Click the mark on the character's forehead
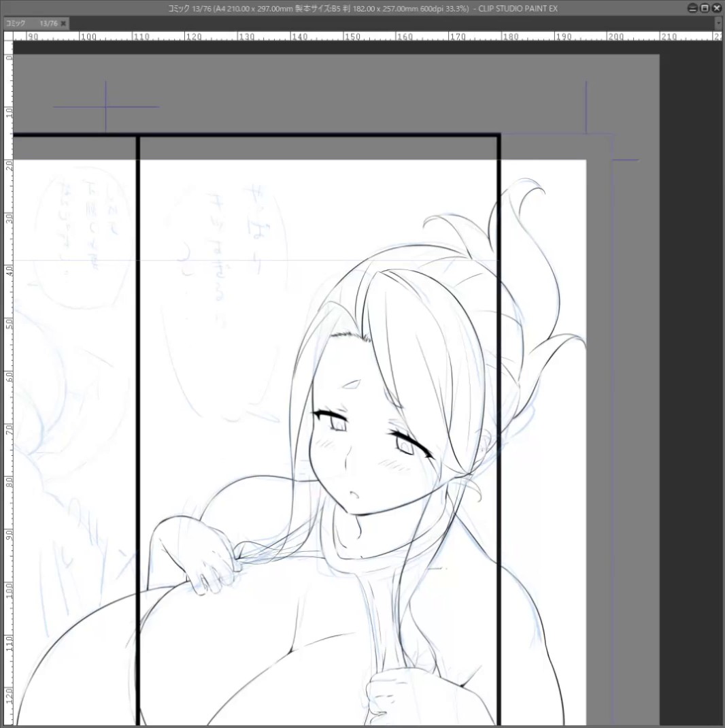The width and height of the screenshot is (725, 728). (351, 384)
